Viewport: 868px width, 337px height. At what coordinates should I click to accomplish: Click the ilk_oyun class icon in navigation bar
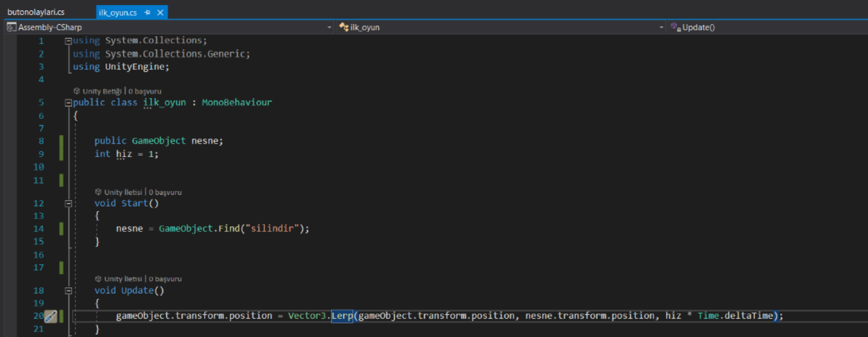tap(344, 27)
